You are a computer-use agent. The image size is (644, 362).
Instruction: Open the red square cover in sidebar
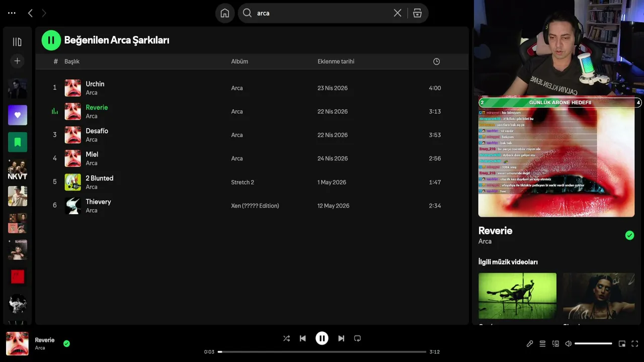[18, 277]
